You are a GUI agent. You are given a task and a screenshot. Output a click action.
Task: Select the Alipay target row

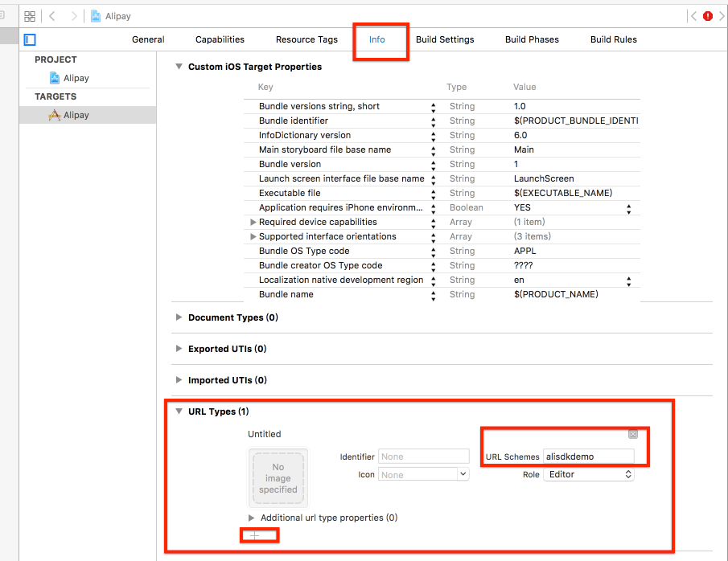[x=88, y=115]
